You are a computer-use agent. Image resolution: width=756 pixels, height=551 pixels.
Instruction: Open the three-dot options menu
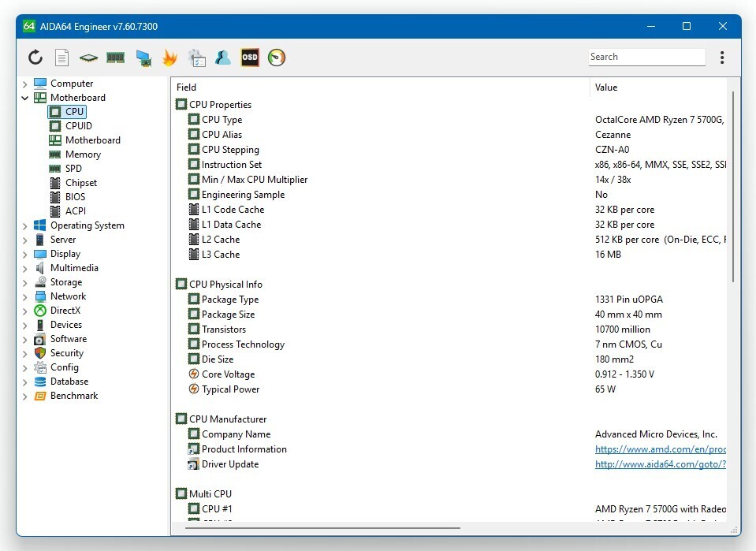722,58
